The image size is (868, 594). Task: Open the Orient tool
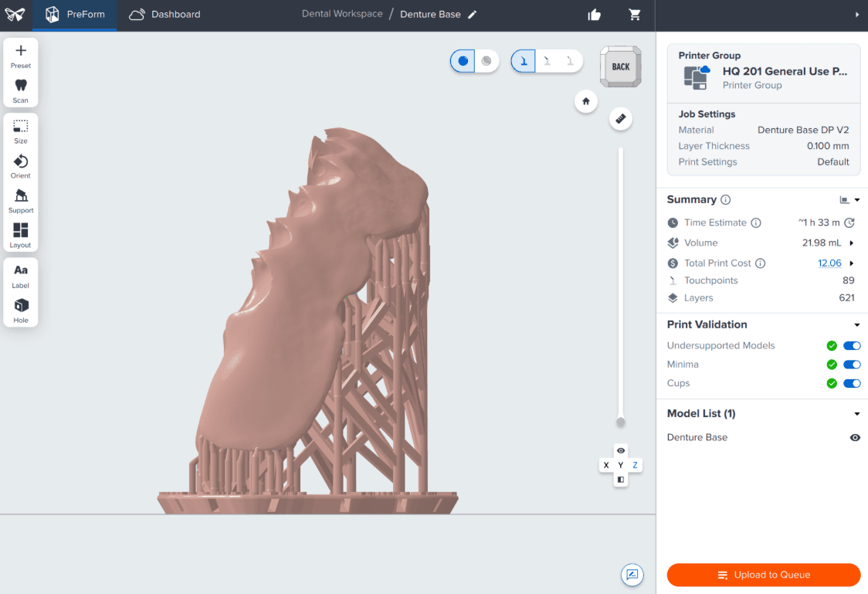click(x=21, y=166)
